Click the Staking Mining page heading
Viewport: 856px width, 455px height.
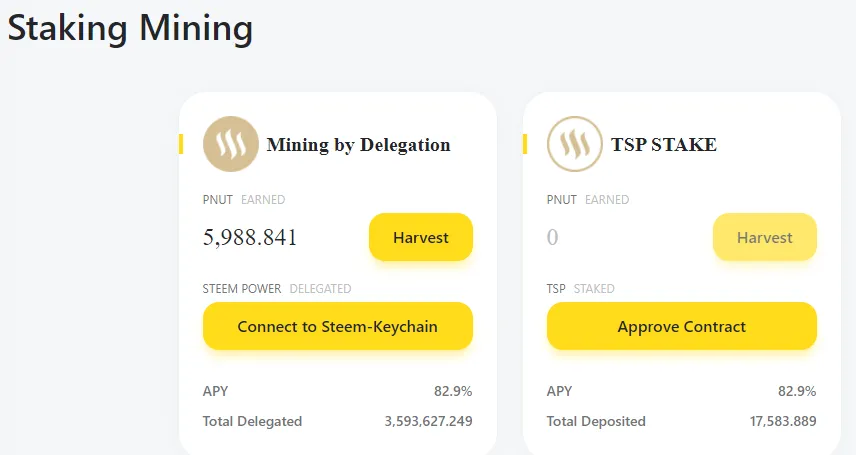(x=130, y=28)
